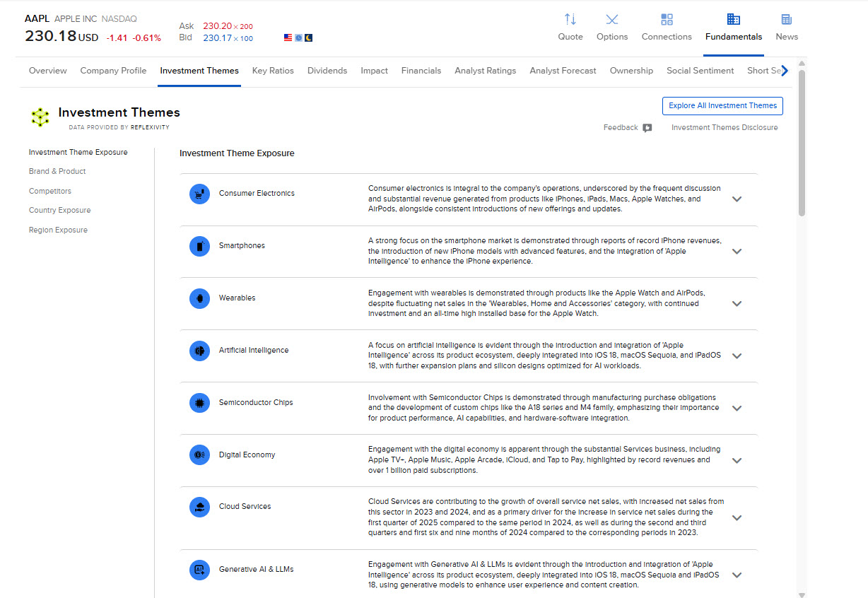
Task: Open the Analyst Ratings tab
Action: [x=485, y=71]
